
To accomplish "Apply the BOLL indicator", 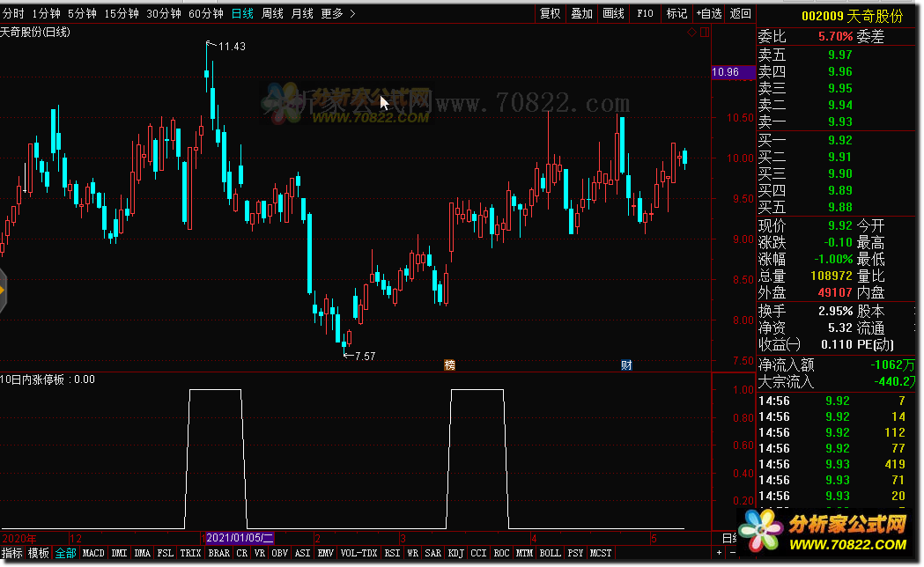I will click(550, 553).
